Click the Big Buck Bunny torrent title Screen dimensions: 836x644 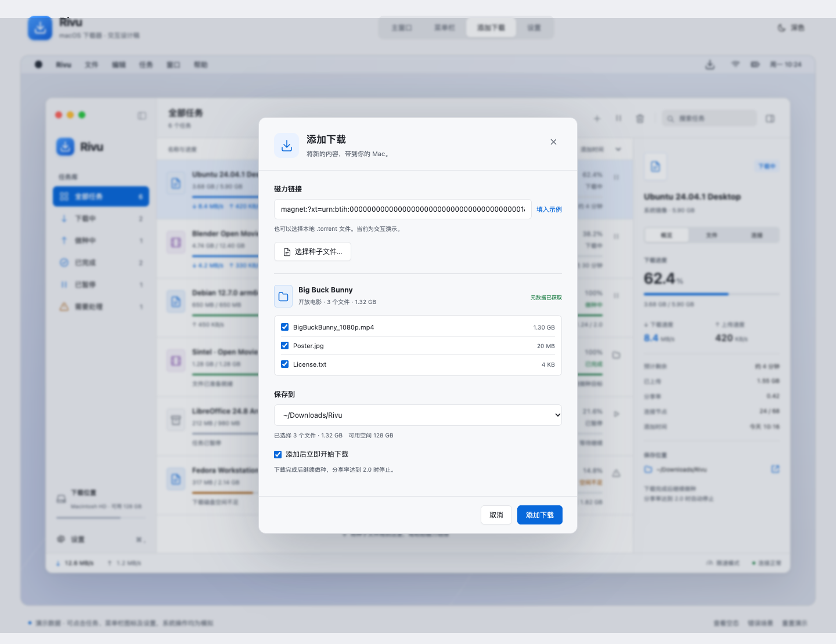click(x=326, y=290)
